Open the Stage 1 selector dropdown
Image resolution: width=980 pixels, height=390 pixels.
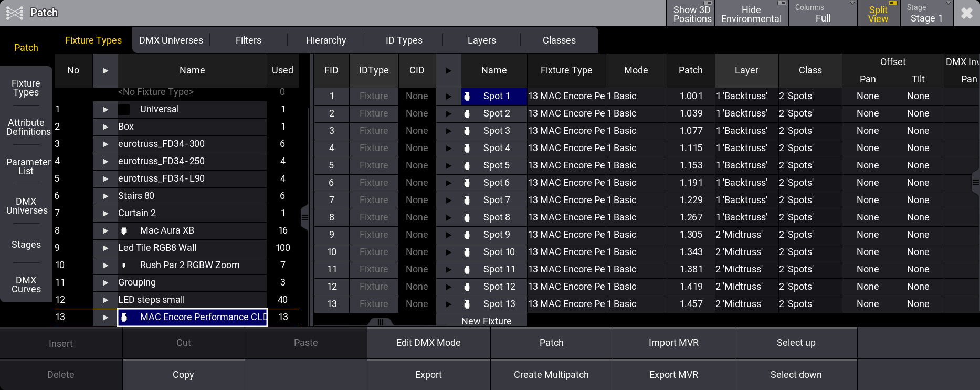926,13
